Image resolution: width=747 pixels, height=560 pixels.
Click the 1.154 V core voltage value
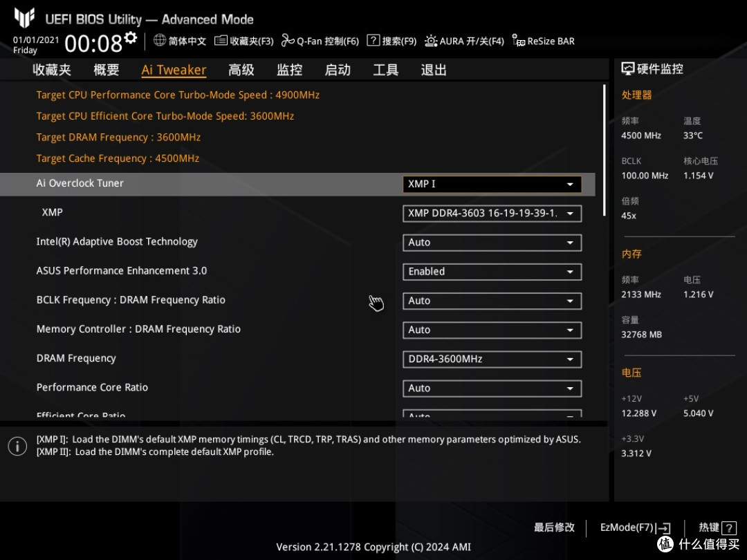[699, 176]
